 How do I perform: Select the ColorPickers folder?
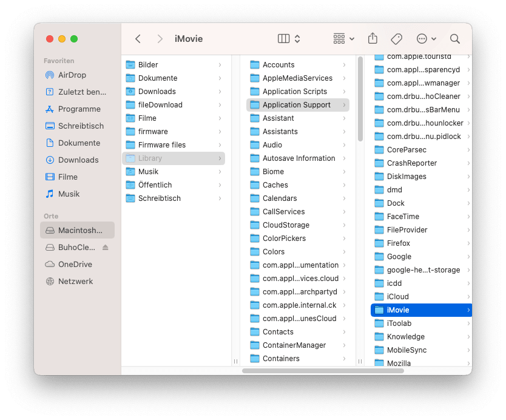pyautogui.click(x=298, y=239)
